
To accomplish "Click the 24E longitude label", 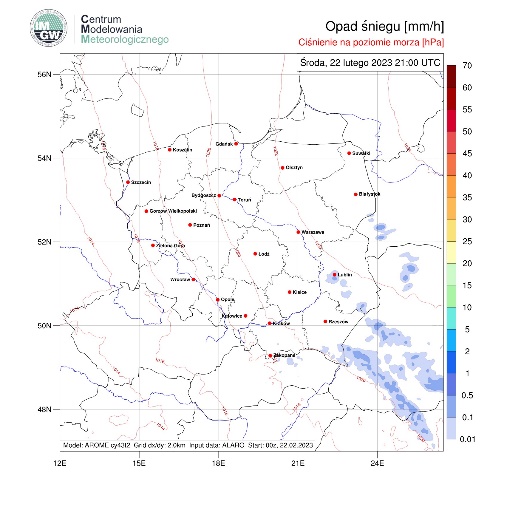I will [377, 463].
